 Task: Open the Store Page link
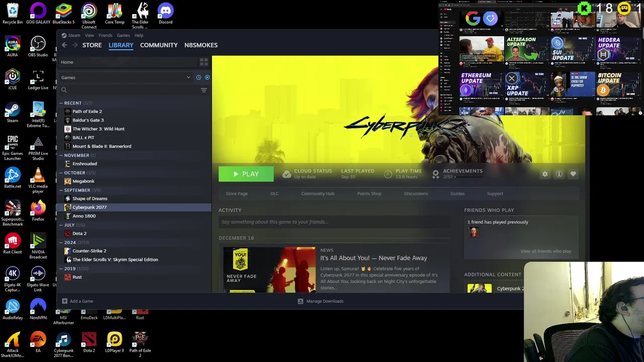(x=236, y=194)
